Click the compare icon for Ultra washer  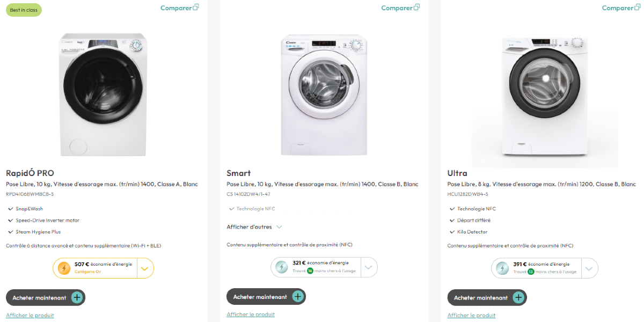(x=638, y=8)
